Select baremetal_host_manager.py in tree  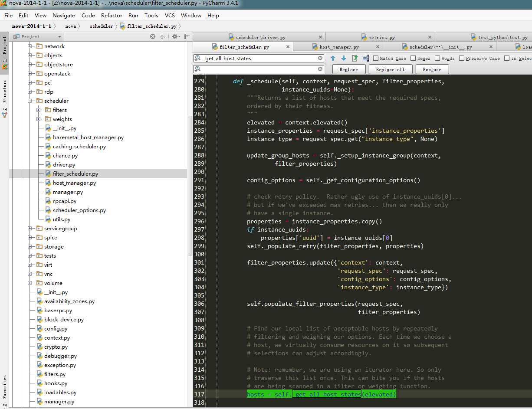(x=88, y=137)
